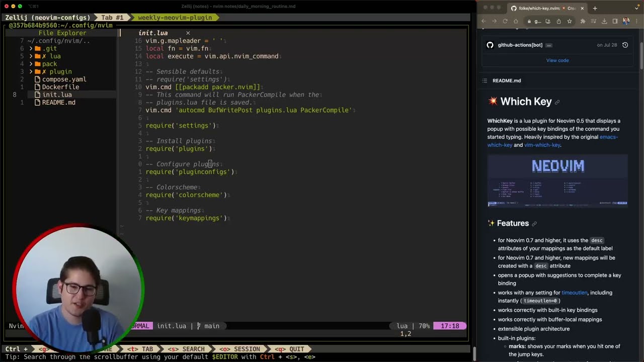Open the browser extensions puzzle icon
644x362 pixels.
pos(583,21)
